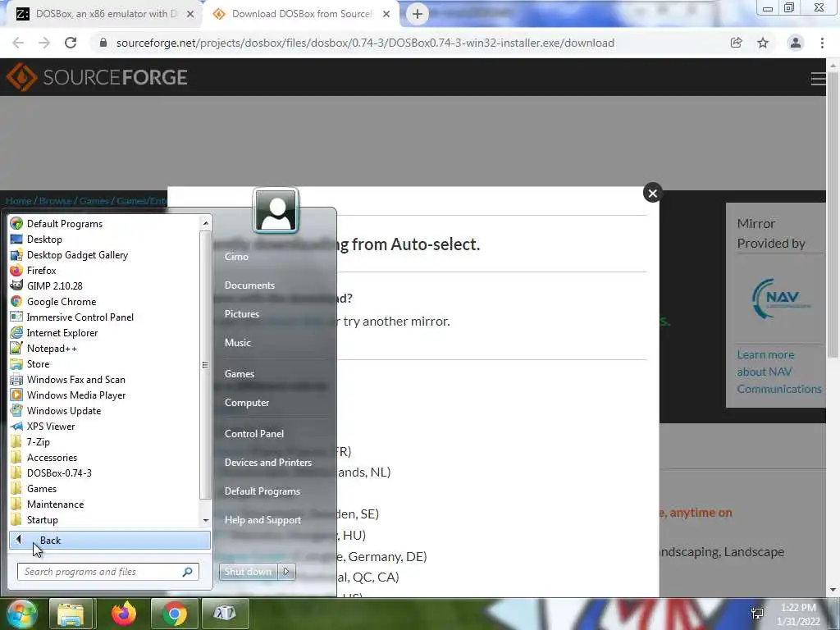Bookmark this page with the star icon
This screenshot has height=630, width=840.
coord(763,43)
